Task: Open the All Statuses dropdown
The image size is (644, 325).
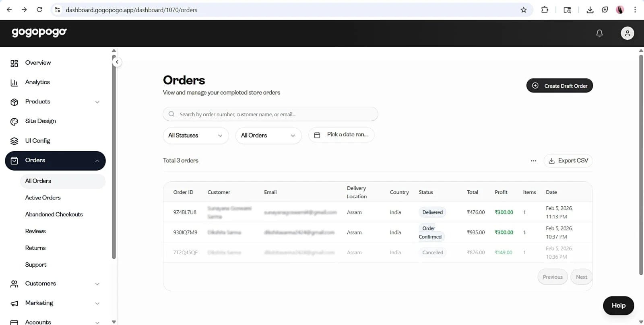Action: pos(196,136)
